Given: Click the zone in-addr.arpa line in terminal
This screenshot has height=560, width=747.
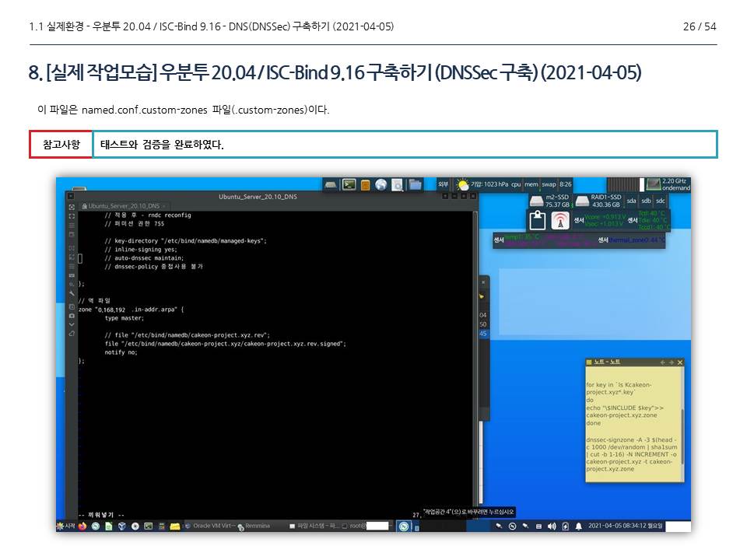Looking at the screenshot, I should (x=131, y=310).
